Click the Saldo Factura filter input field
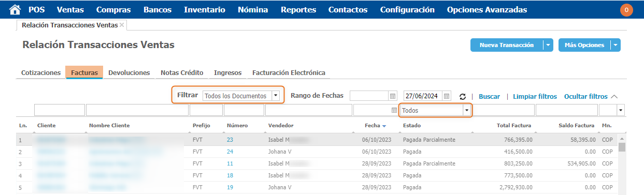Viewport: 644px width, 195px height. point(567,110)
